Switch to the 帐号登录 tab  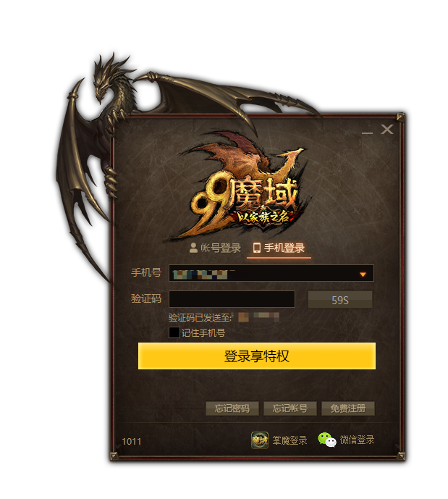tap(215, 248)
